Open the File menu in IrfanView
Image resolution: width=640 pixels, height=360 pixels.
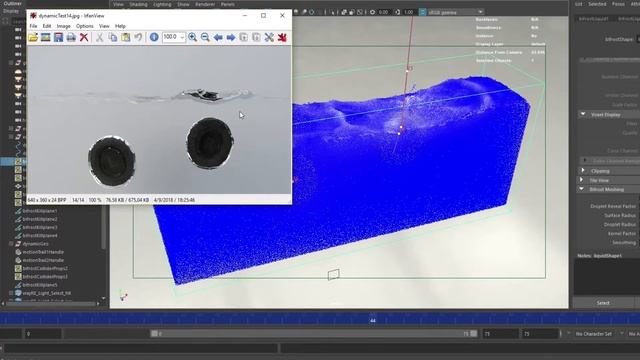tap(33, 26)
